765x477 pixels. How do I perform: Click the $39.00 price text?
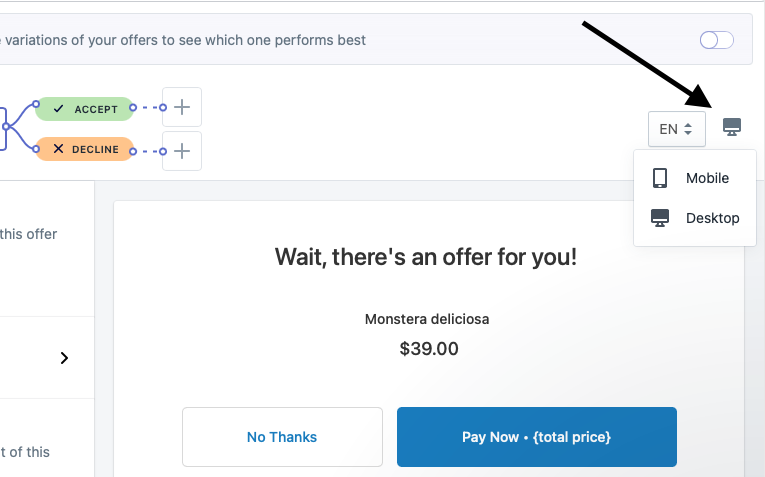tap(428, 349)
